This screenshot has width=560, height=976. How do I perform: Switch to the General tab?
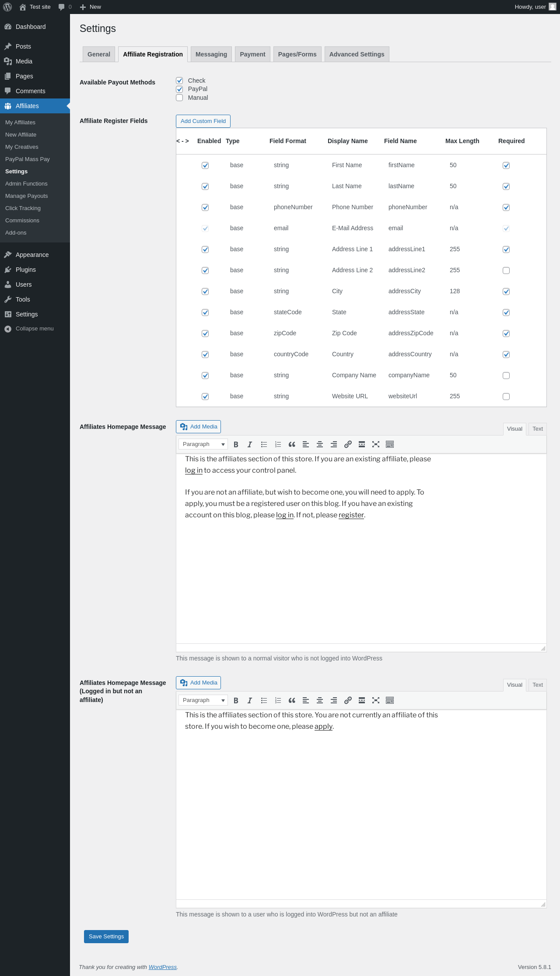pyautogui.click(x=99, y=54)
